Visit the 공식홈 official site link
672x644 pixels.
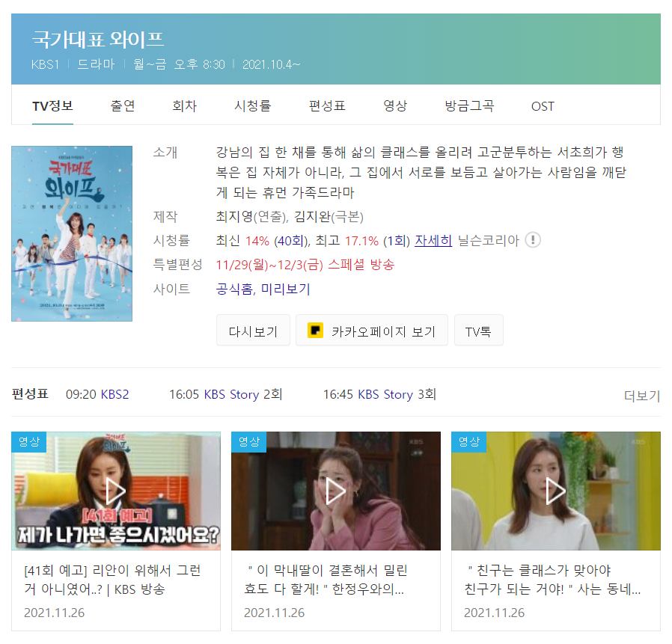coord(234,289)
